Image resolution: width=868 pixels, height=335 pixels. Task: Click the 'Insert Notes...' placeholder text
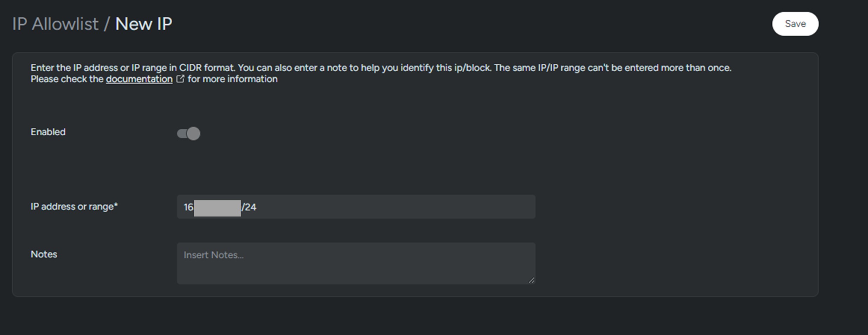point(213,255)
